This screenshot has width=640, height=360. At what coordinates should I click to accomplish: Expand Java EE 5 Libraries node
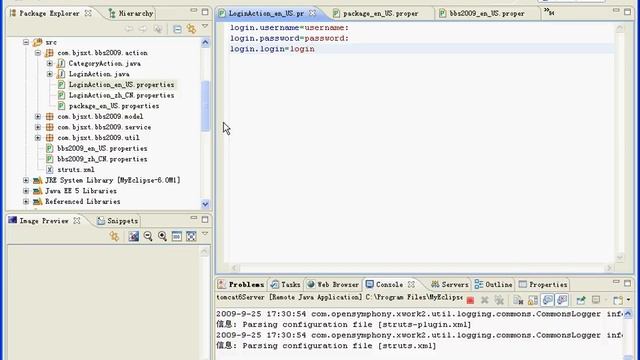(26, 191)
